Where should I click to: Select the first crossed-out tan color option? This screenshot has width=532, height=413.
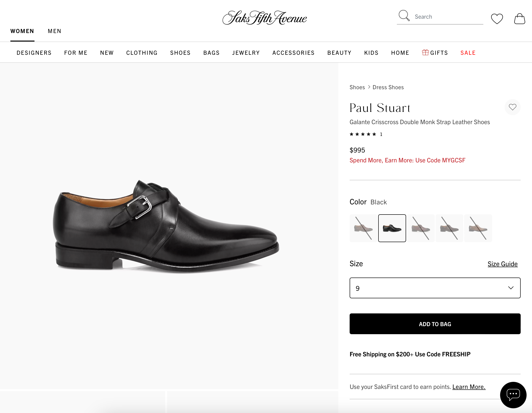[x=363, y=228]
